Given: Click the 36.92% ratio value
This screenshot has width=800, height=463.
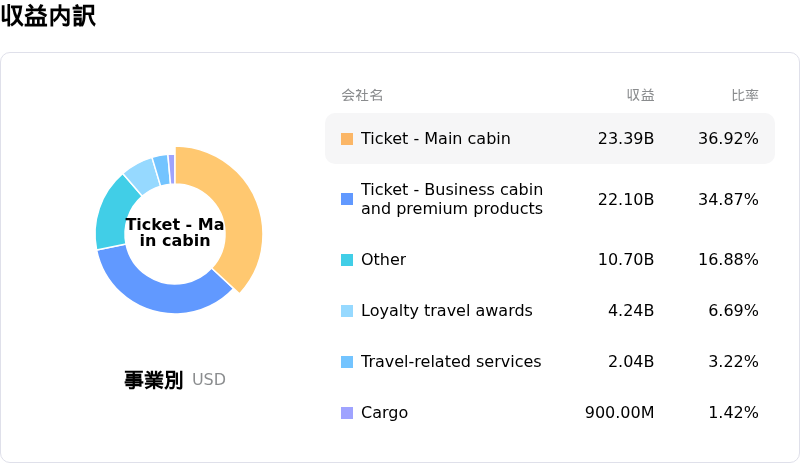Looking at the screenshot, I should (x=727, y=139).
